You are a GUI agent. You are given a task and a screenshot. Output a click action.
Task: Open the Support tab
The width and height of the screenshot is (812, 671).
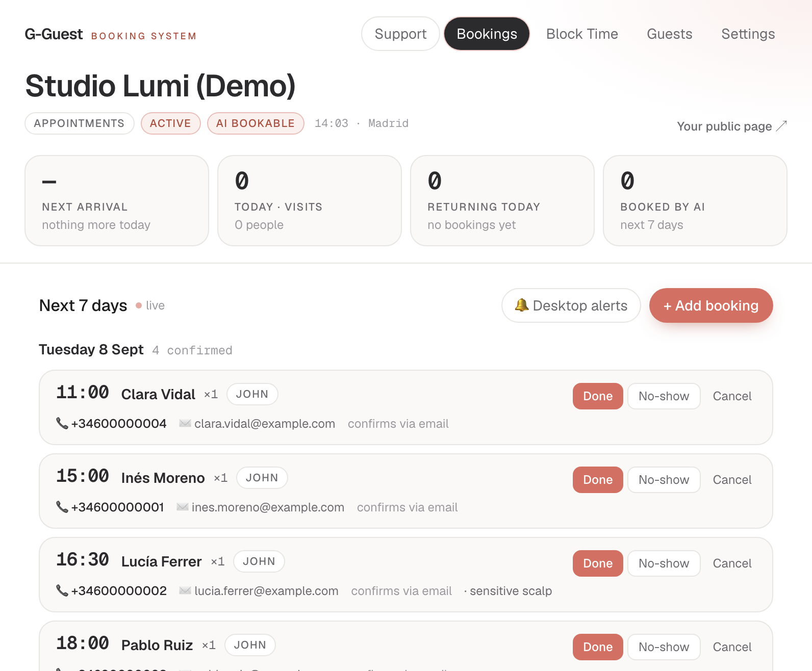tap(400, 34)
